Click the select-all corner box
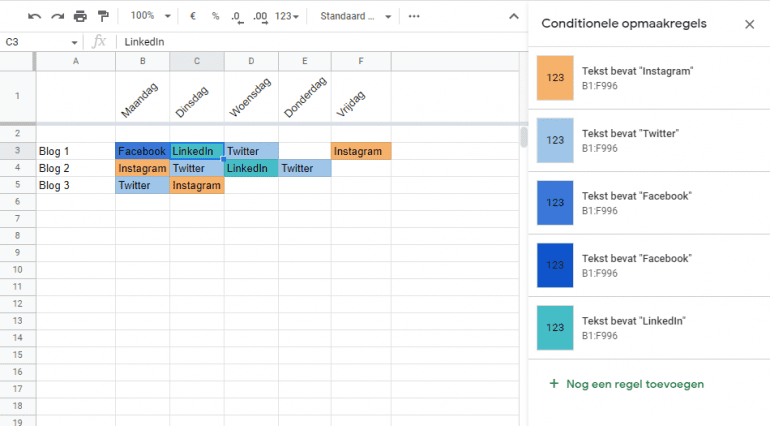The height and width of the screenshot is (426, 770). click(17, 61)
